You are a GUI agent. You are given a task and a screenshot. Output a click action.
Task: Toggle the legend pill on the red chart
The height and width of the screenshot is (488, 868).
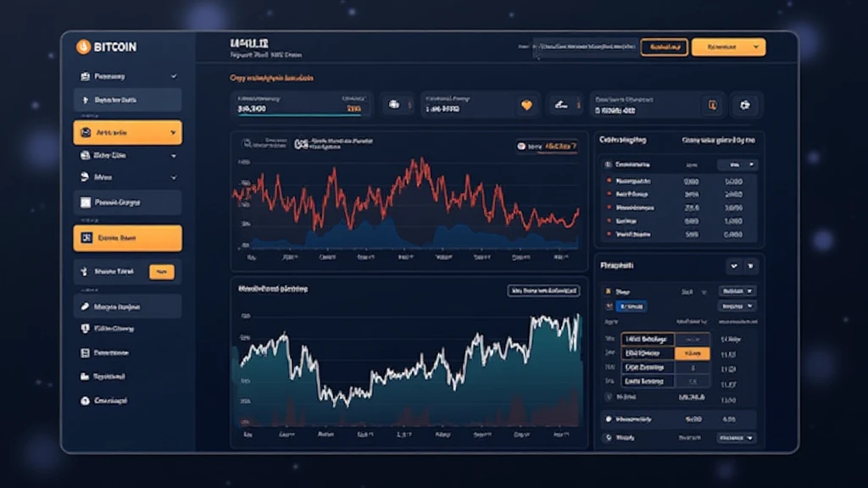(547, 146)
